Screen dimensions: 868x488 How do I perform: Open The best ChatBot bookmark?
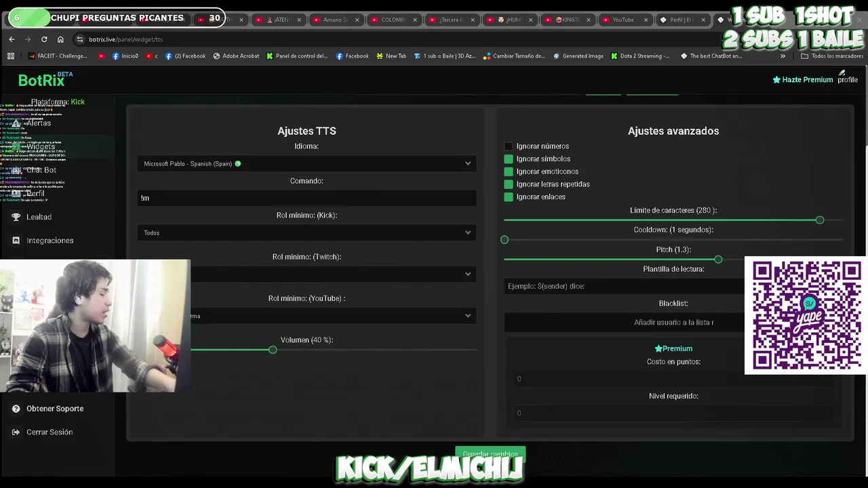click(x=711, y=56)
